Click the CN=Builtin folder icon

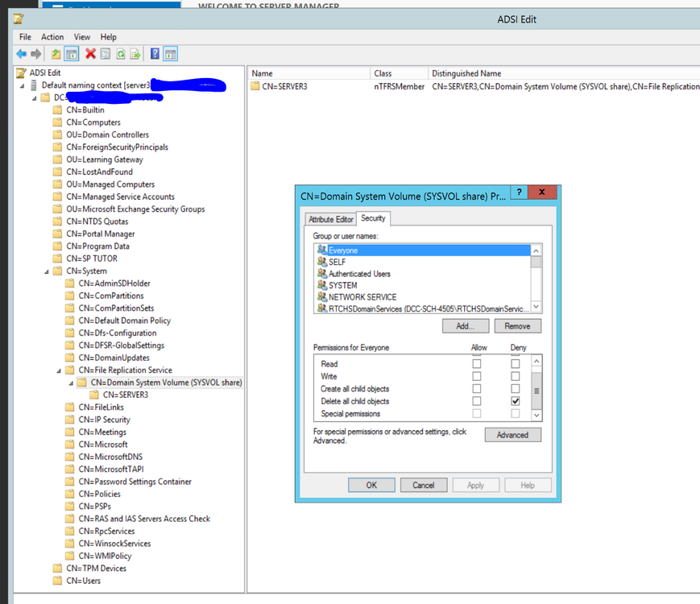point(57,110)
